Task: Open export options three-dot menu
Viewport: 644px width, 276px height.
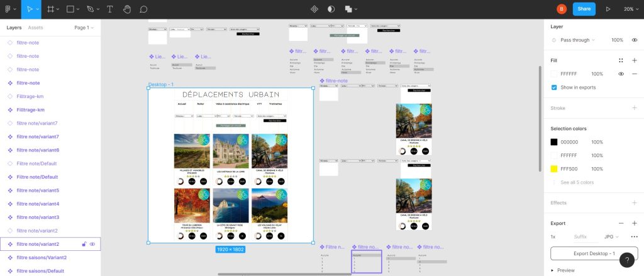Action: 635,237
